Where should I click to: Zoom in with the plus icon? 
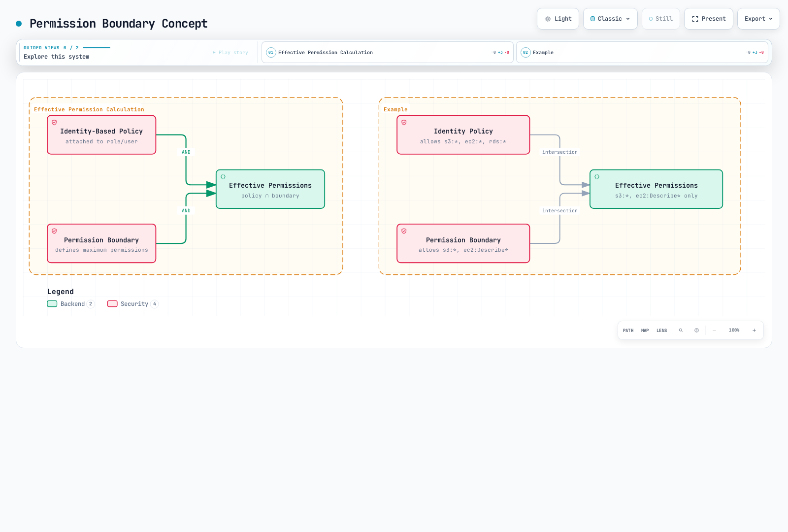coord(754,331)
